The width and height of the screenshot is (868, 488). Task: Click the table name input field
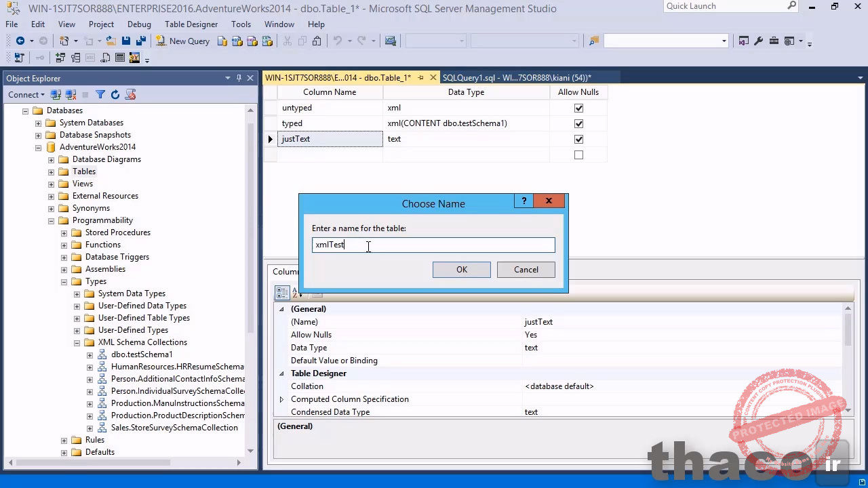433,245
